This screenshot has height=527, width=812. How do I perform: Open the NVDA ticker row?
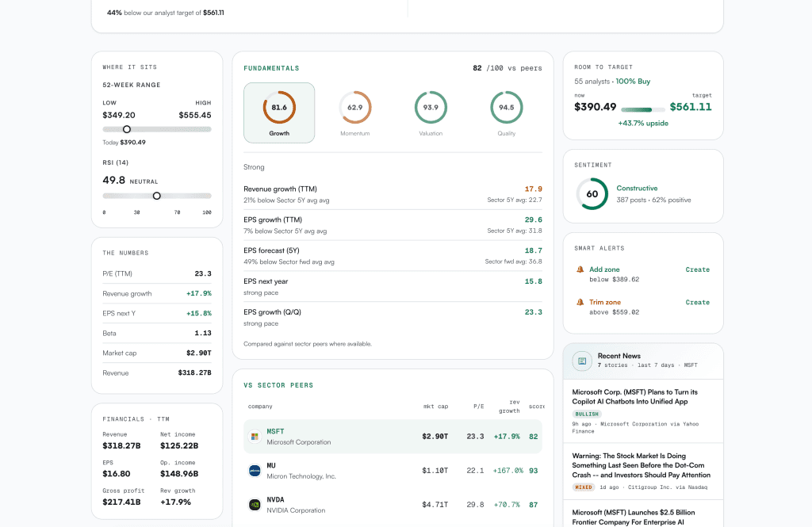393,505
